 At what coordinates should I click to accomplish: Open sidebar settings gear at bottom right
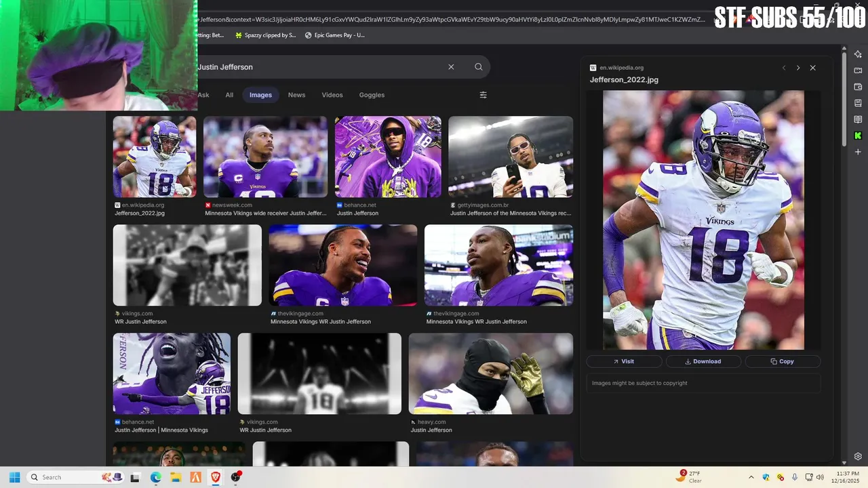(x=858, y=456)
